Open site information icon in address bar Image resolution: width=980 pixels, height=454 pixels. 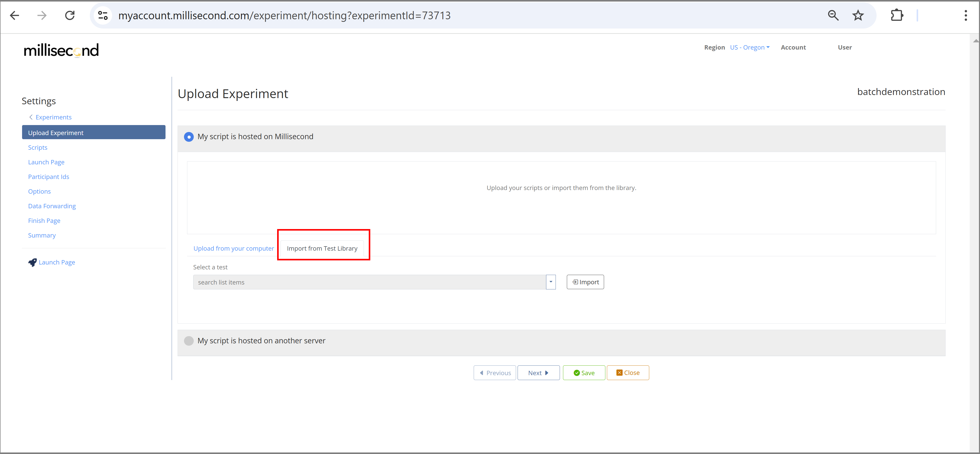tap(103, 16)
